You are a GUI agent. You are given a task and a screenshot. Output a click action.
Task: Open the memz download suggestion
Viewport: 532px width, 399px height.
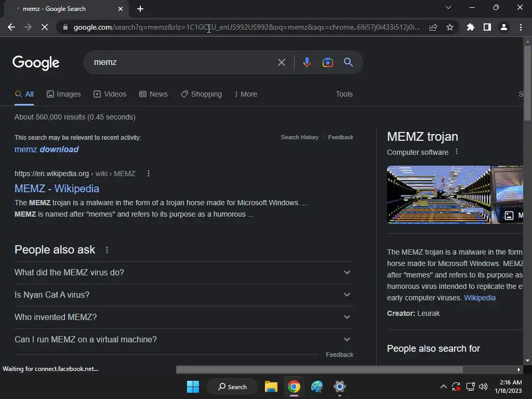click(46, 150)
